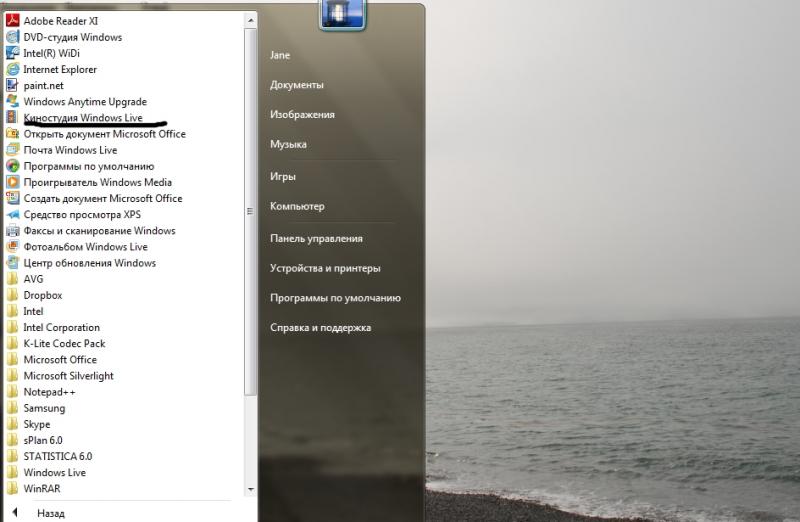The image size is (800, 522).
Task: Open Средство просмотра XPS icon
Action: coord(12,214)
